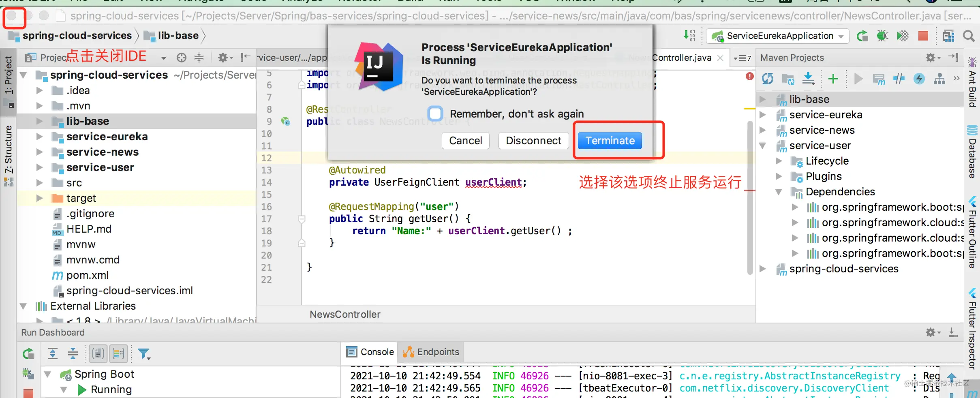Open Flutter Outline tool window tab
This screenshot has height=398, width=980.
point(972,233)
